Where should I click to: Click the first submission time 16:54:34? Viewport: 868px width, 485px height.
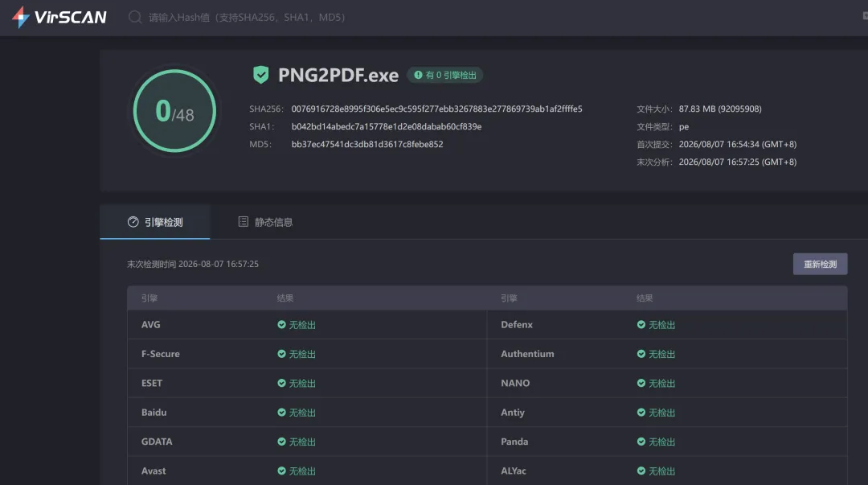[x=737, y=144]
